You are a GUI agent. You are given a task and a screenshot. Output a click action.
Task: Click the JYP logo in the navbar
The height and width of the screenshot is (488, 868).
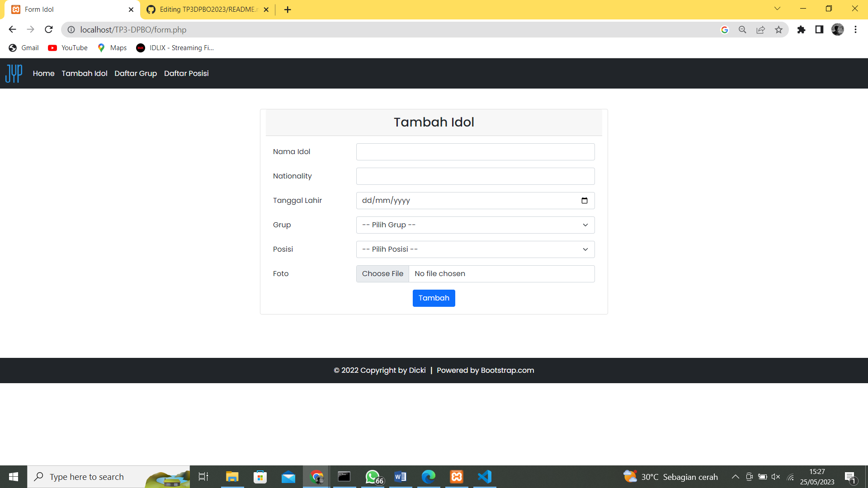coord(14,73)
